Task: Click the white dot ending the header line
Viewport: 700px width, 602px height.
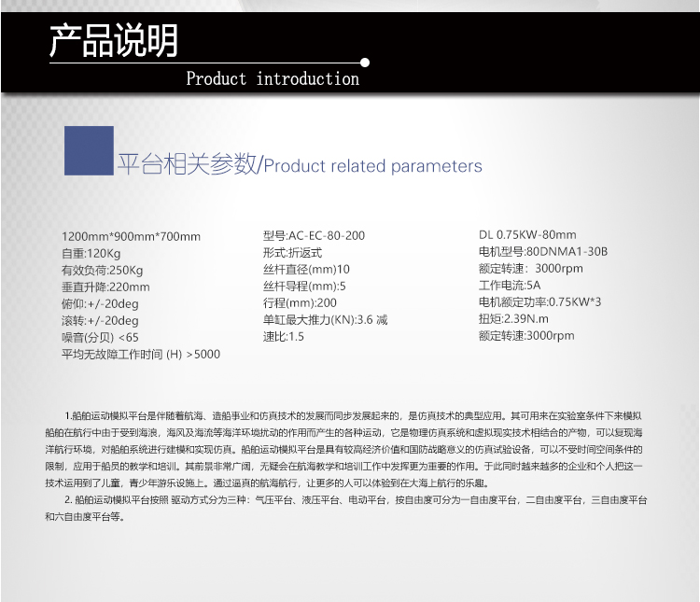Action: pyautogui.click(x=365, y=63)
